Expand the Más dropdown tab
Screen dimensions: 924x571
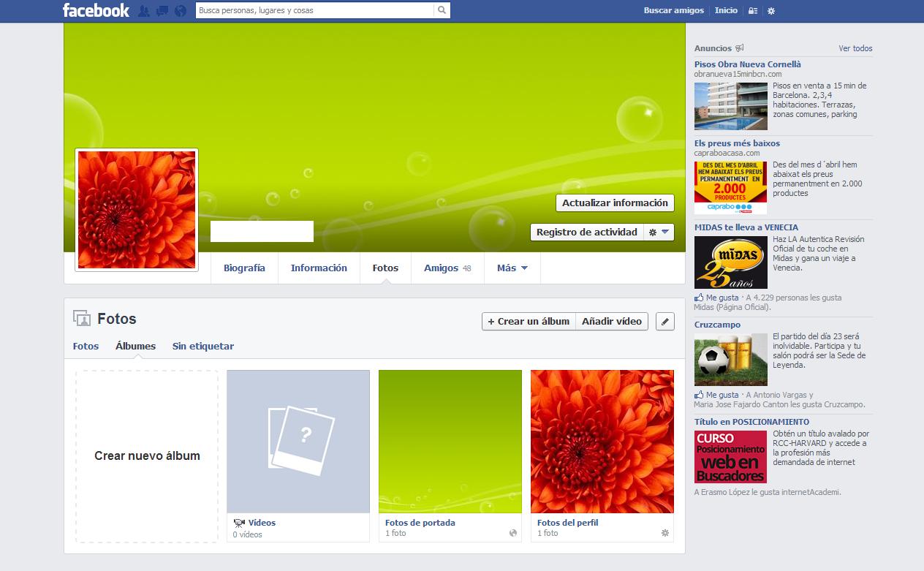point(512,268)
